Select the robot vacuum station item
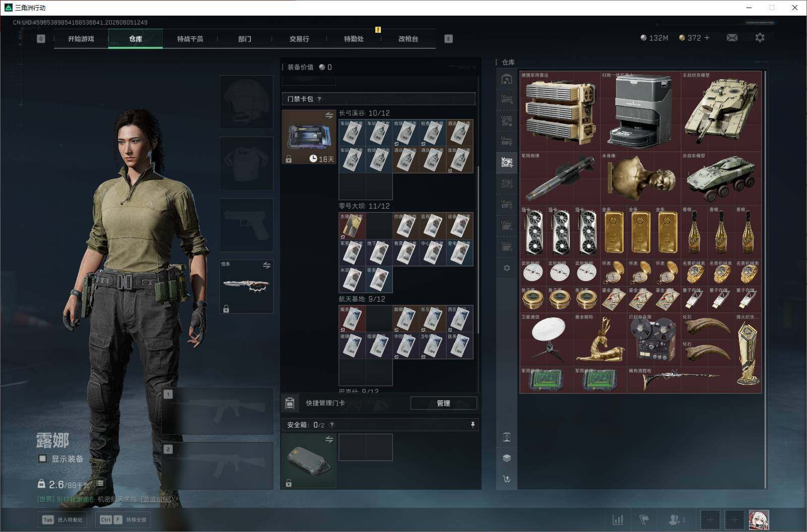807x532 pixels. (640, 111)
